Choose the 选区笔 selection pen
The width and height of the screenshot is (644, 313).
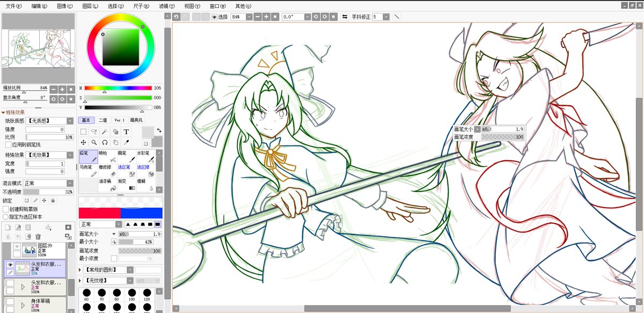[126, 171]
